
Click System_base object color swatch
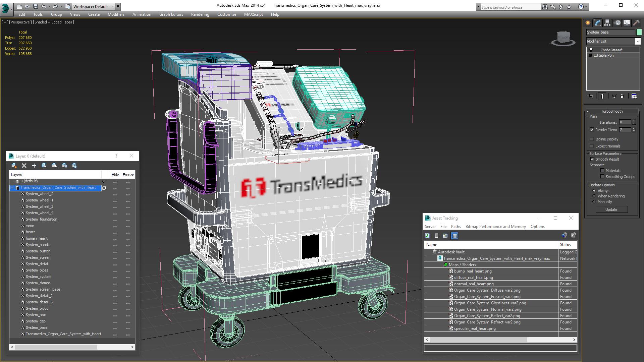[639, 32]
